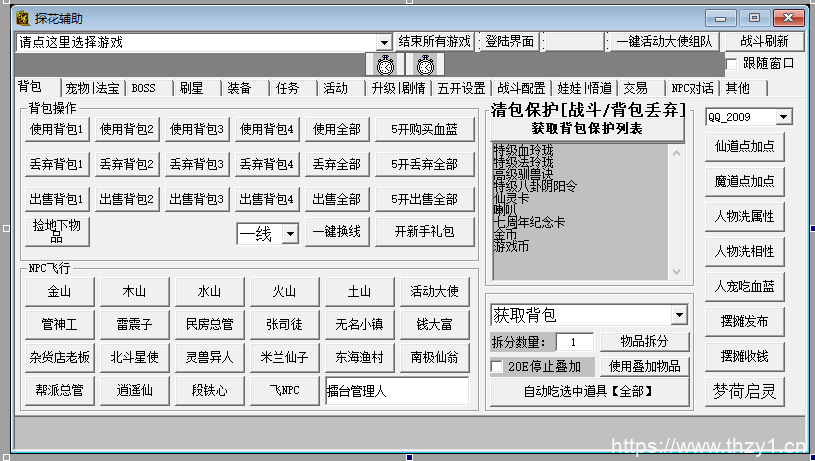The width and height of the screenshot is (815, 461).
Task: Click the right stopwatch icon
Action: coord(425,65)
